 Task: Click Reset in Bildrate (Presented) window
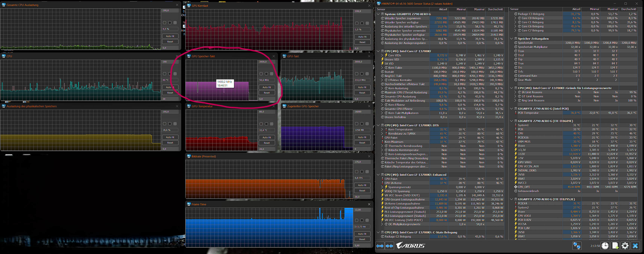(362, 191)
